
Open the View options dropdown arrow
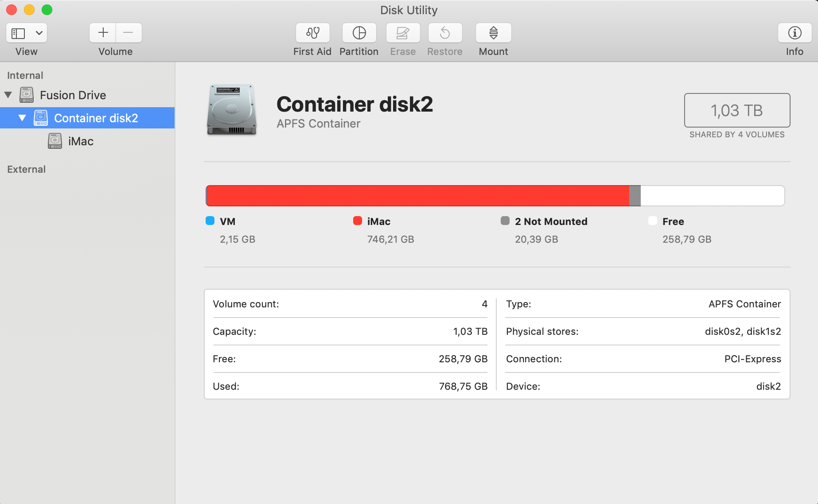[x=39, y=33]
